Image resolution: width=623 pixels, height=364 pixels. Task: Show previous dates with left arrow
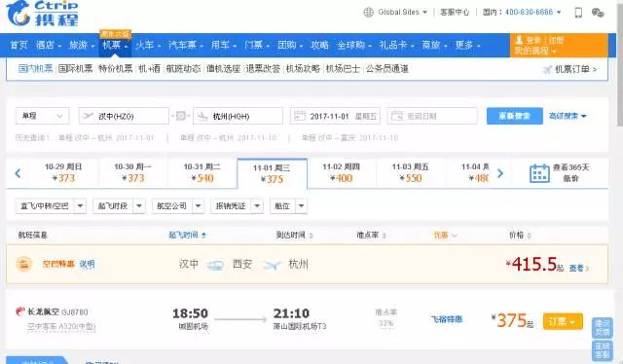point(18,173)
